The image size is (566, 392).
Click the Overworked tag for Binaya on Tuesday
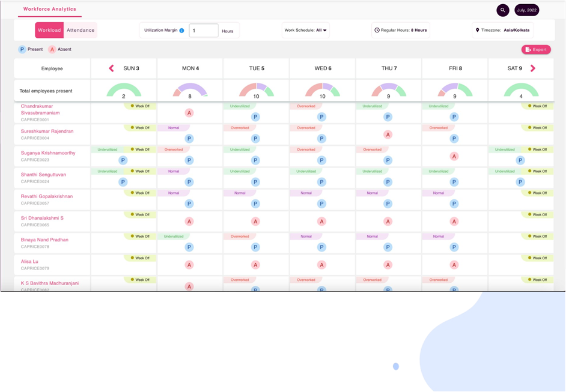(x=240, y=237)
